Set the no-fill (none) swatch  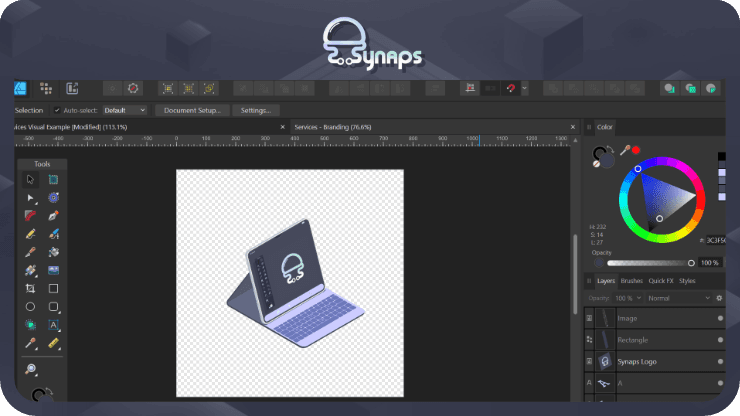click(596, 164)
